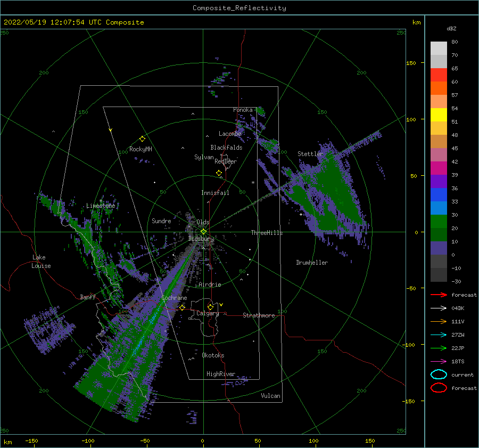Click the Airdrie label
479x448 pixels.
click(210, 284)
